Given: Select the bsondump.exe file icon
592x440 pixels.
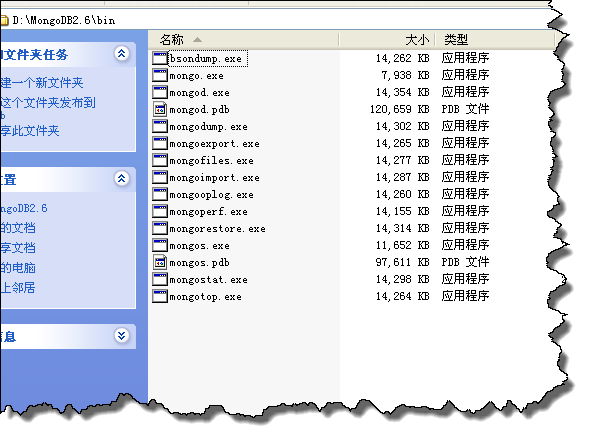Looking at the screenshot, I should pos(160,58).
